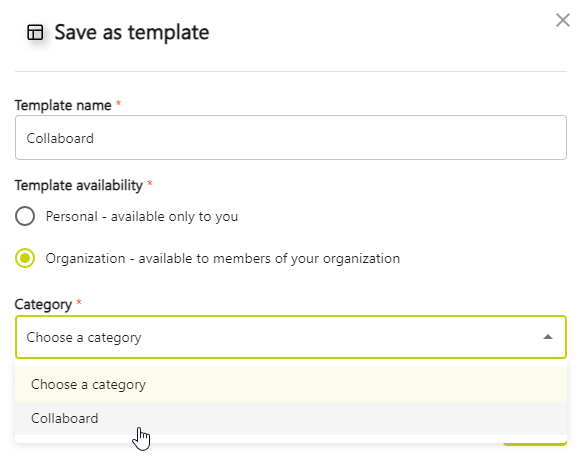587x466 pixels.
Task: Click inside the Template name field
Action: tap(291, 138)
